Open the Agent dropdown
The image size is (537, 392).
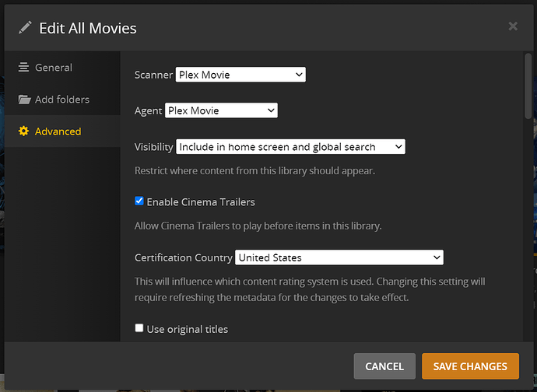click(222, 110)
